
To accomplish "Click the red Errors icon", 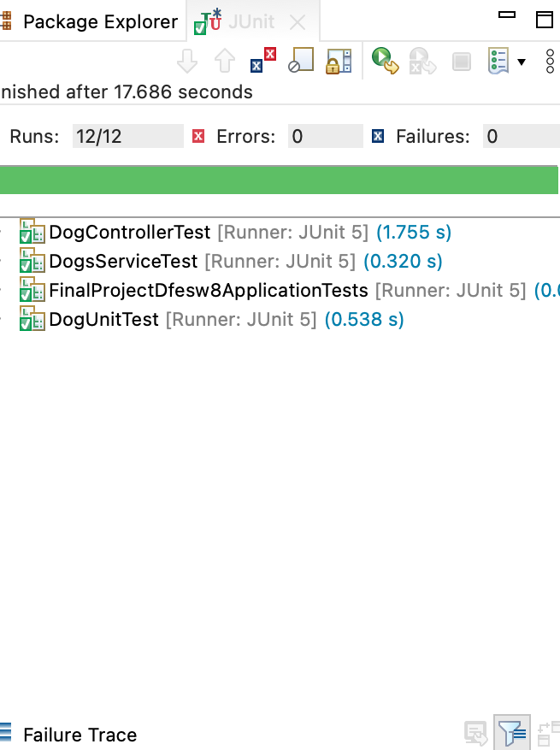I will (x=198, y=137).
